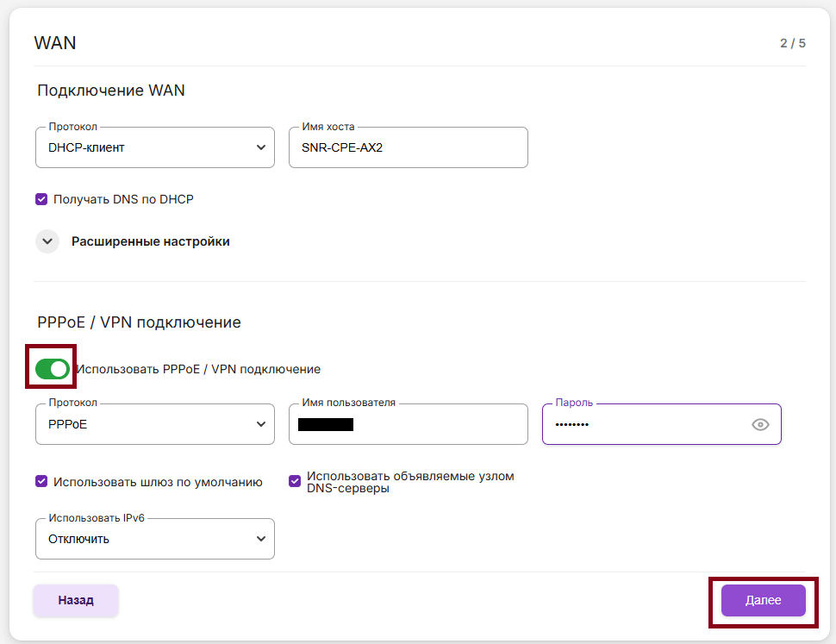Uncheck Использовать шлюз по умолчанию checkbox

[x=41, y=482]
